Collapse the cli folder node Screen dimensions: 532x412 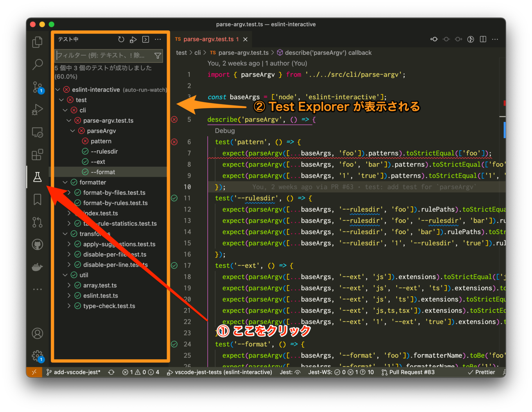(65, 110)
